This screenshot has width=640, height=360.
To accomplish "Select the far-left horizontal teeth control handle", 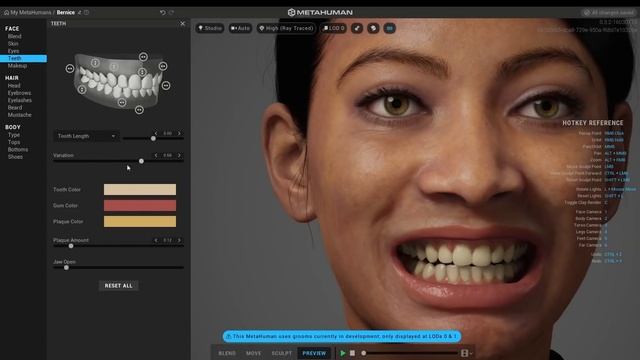I will point(70,69).
